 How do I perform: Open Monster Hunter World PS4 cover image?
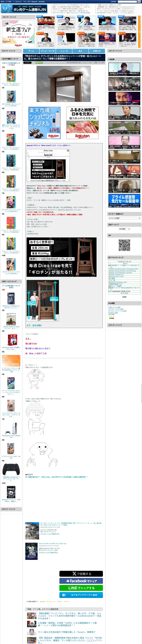point(32,531)
